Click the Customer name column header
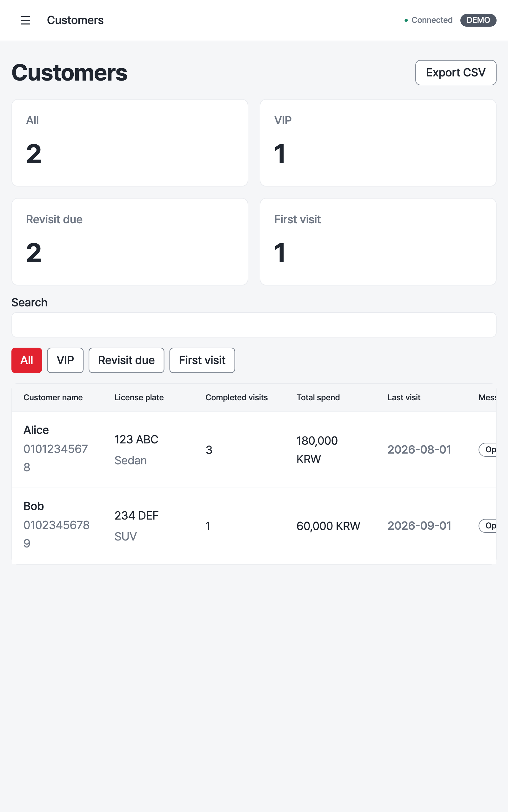Viewport: 508px width, 812px height. 53,398
